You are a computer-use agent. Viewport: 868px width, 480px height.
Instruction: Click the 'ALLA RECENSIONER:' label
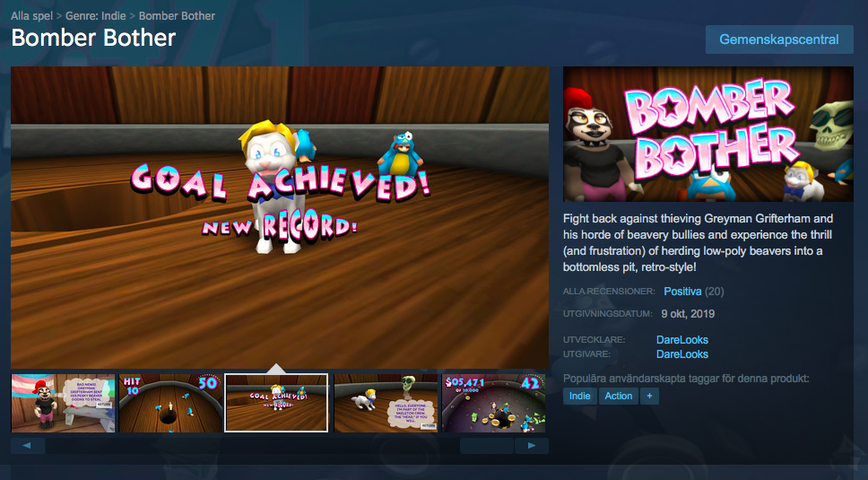pyautogui.click(x=609, y=292)
